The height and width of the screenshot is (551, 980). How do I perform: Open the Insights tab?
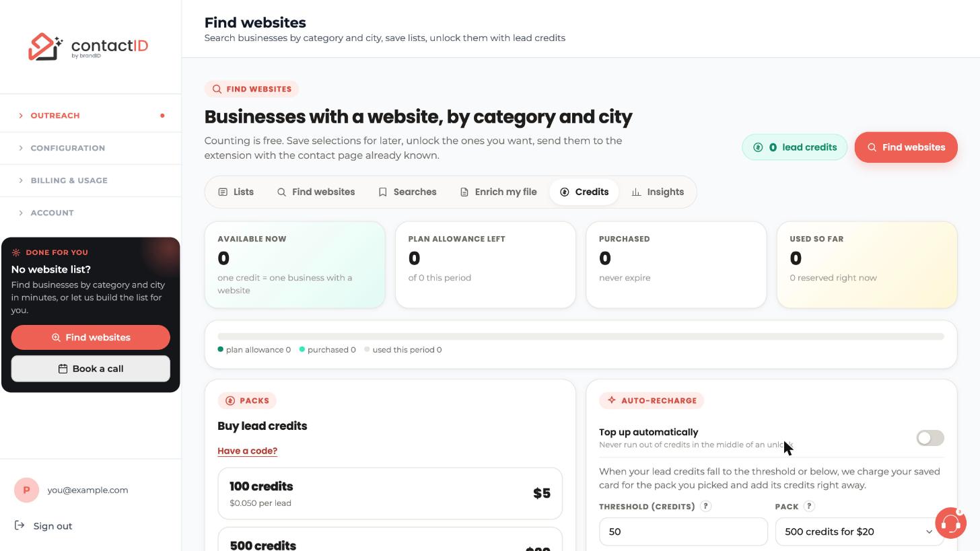coord(658,192)
